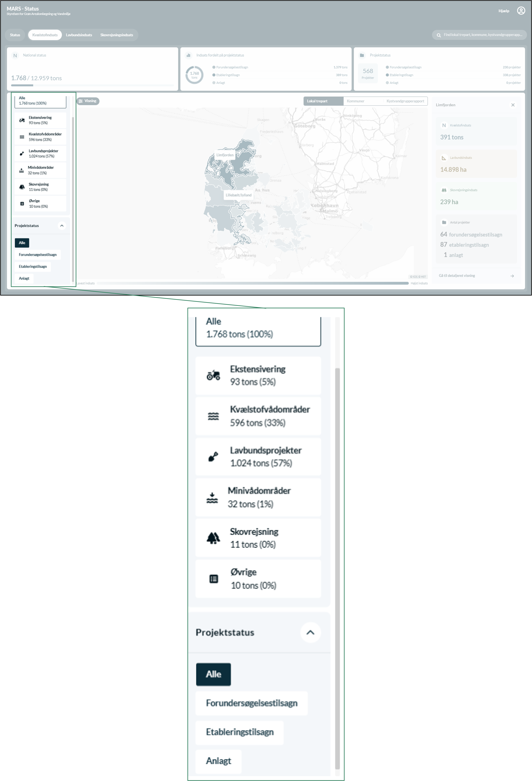This screenshot has width=532, height=781.
Task: Click '64 forundersøgelsestilsagn' in Limfjorden panel
Action: pyautogui.click(x=471, y=235)
